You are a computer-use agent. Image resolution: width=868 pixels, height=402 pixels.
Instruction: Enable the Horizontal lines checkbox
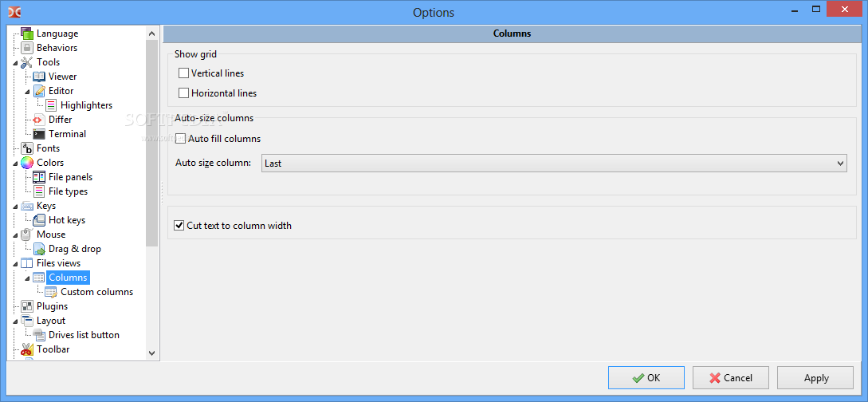pos(184,93)
